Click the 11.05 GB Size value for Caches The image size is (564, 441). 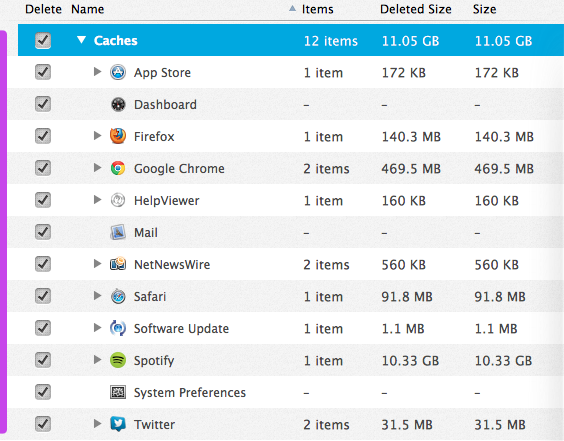click(x=503, y=41)
